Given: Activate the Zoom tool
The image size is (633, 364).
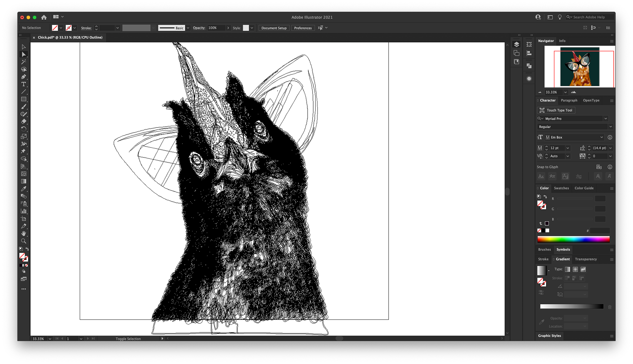Looking at the screenshot, I should [x=24, y=241].
